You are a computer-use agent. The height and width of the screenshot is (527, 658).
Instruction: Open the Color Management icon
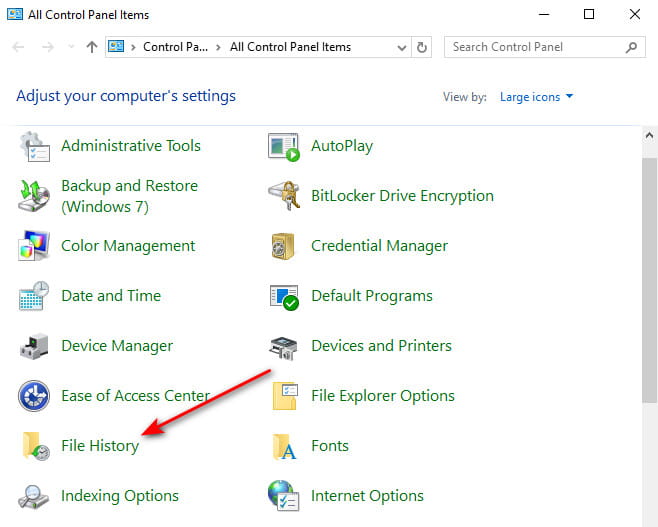click(34, 245)
